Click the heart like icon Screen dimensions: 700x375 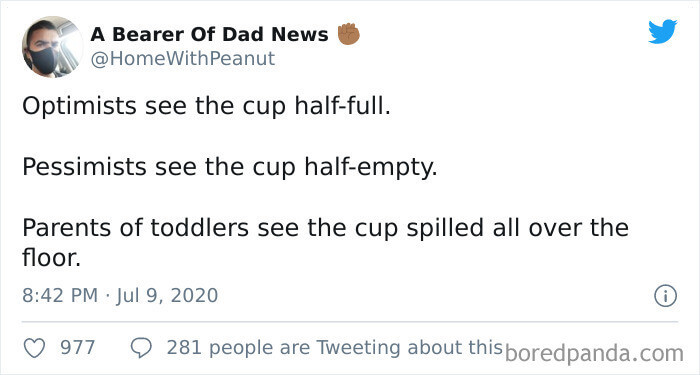[x=34, y=348]
